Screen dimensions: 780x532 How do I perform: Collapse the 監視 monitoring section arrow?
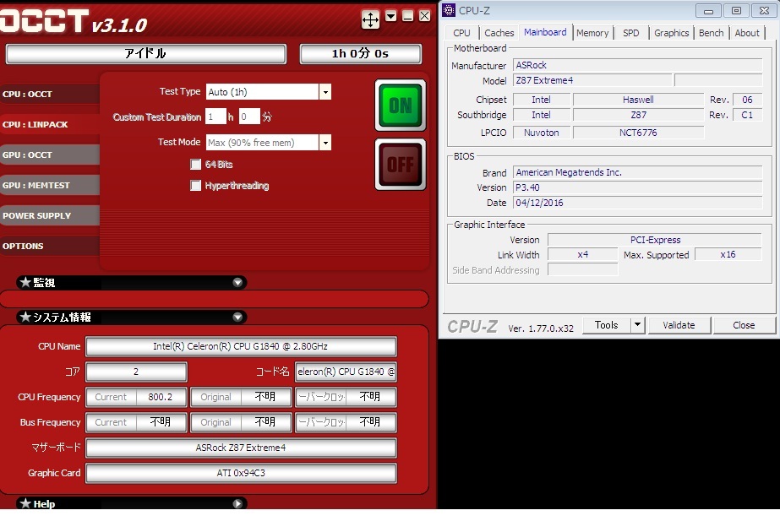point(237,283)
